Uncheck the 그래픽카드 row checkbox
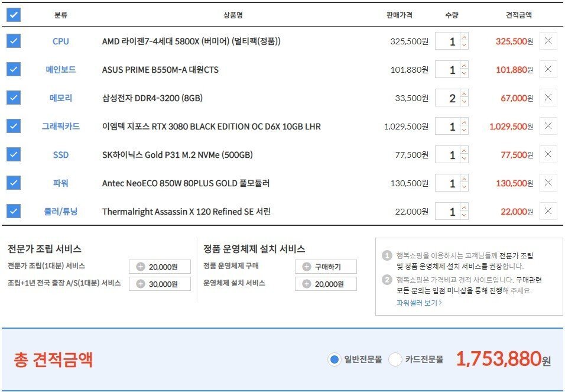The height and width of the screenshot is (392, 565). point(14,126)
